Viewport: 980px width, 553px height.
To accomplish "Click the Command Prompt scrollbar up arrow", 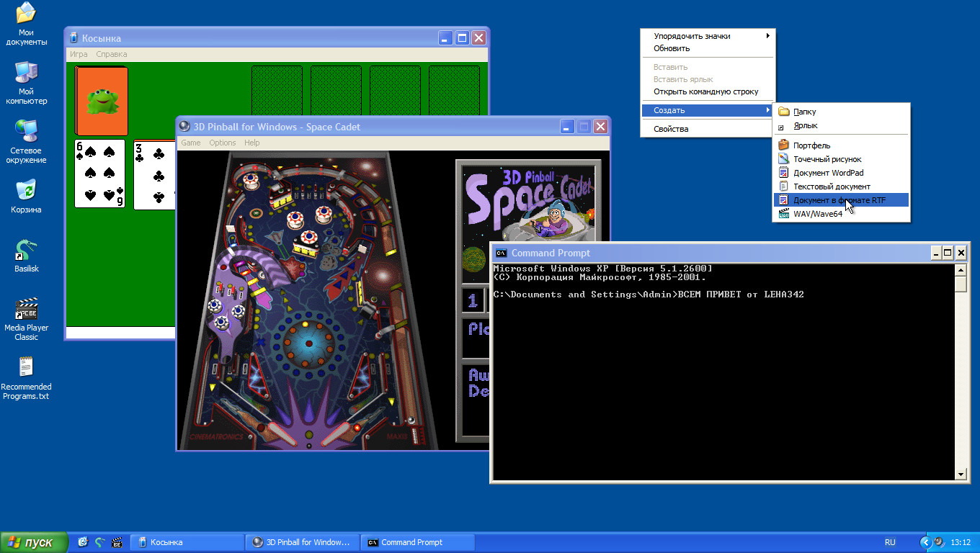I will pos(961,270).
